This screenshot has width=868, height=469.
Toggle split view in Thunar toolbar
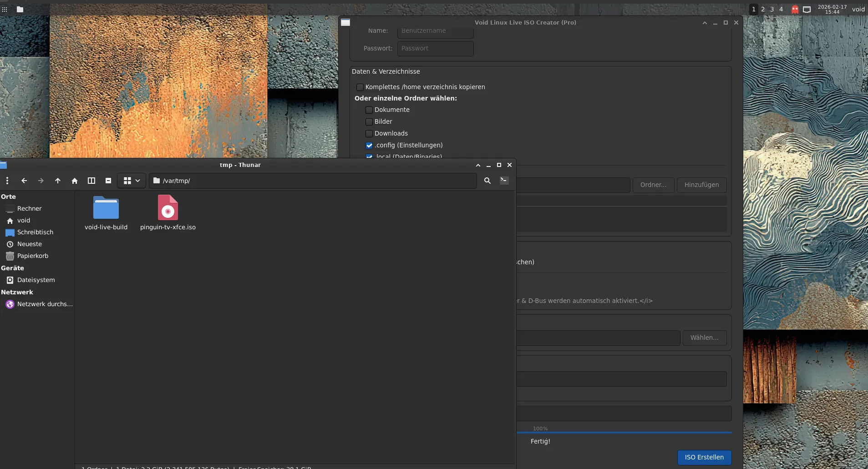pos(91,181)
